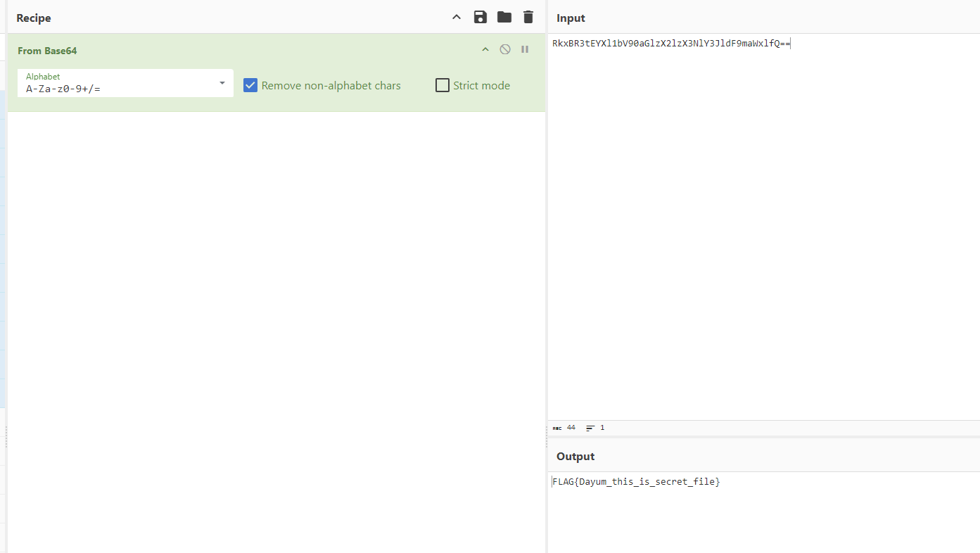Click the Input panel heading
Image resolution: width=980 pixels, height=553 pixels.
point(571,18)
